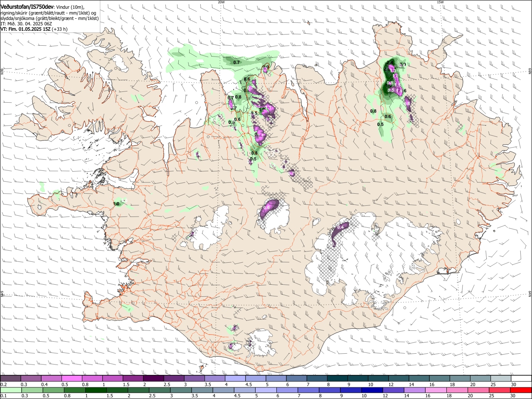Image resolution: width=532 pixels, height=399 pixels.
Task: Pick the violet 12 swatch in lower legend row
Action: (x=394, y=390)
